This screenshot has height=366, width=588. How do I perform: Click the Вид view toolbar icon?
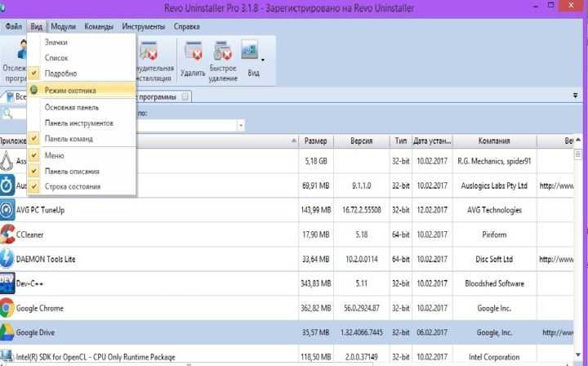(x=250, y=50)
